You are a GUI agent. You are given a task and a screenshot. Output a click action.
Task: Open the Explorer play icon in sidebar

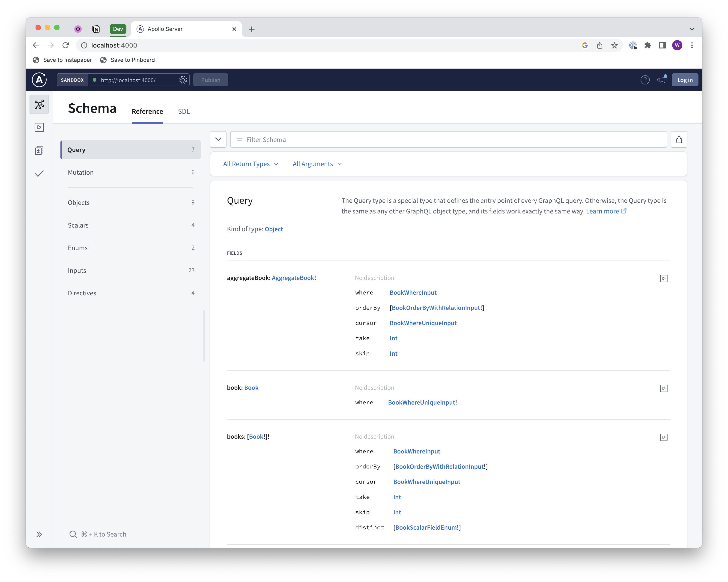(39, 127)
